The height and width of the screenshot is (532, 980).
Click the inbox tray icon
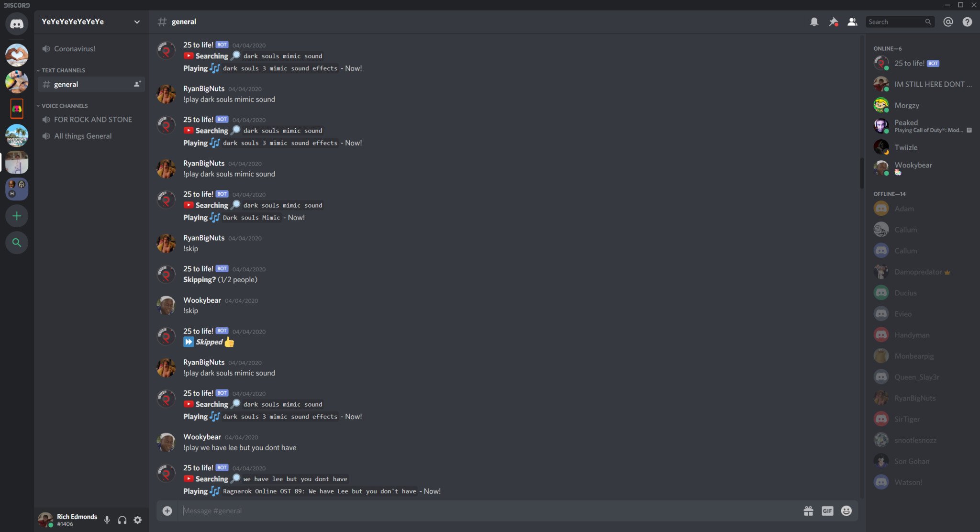tap(947, 22)
